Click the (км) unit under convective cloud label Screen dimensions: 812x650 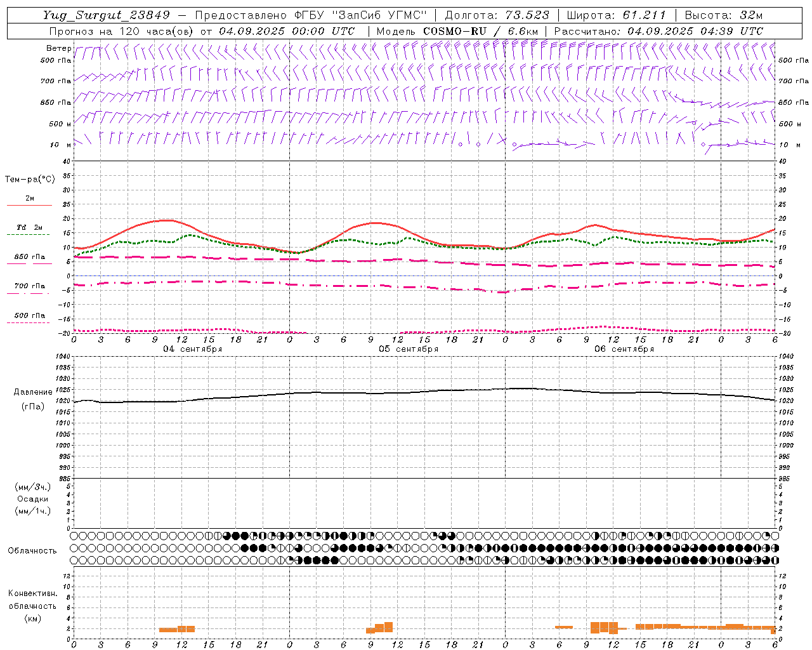tap(33, 618)
